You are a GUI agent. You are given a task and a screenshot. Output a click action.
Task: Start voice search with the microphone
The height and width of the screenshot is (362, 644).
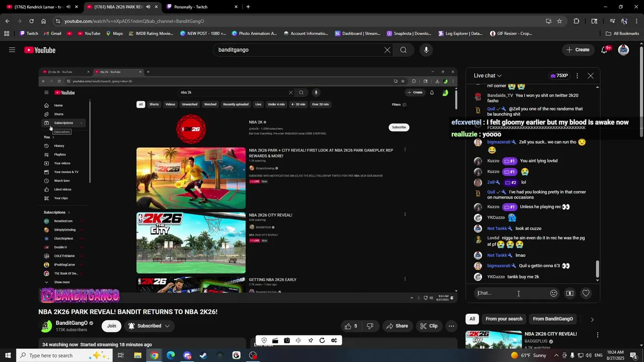(426, 50)
